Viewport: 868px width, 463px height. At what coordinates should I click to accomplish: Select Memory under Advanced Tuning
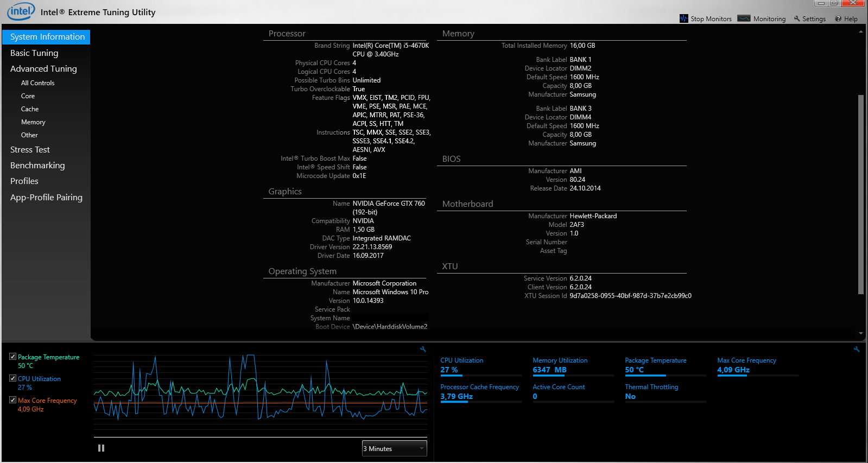(x=33, y=122)
